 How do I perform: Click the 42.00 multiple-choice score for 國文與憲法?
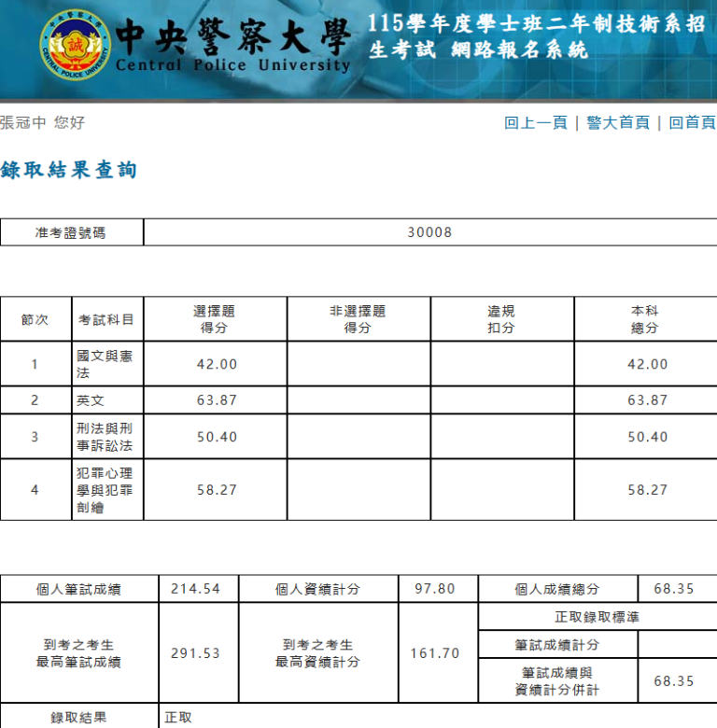point(217,364)
